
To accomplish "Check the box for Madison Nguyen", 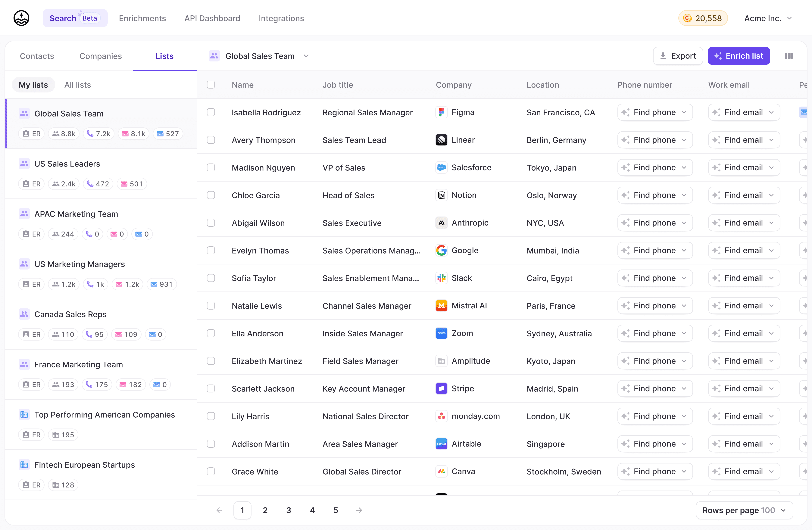I will point(211,167).
